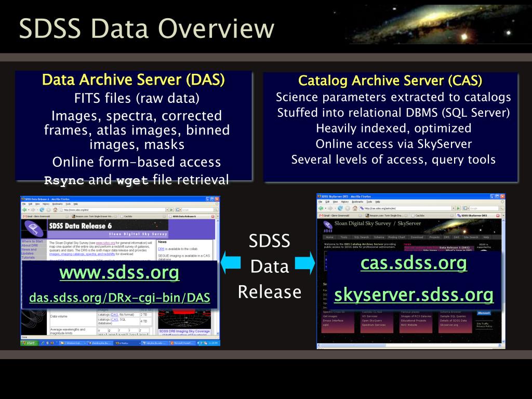Click Forward arrow in SkyServer DR5 window
532x399 pixels.
point(330,208)
